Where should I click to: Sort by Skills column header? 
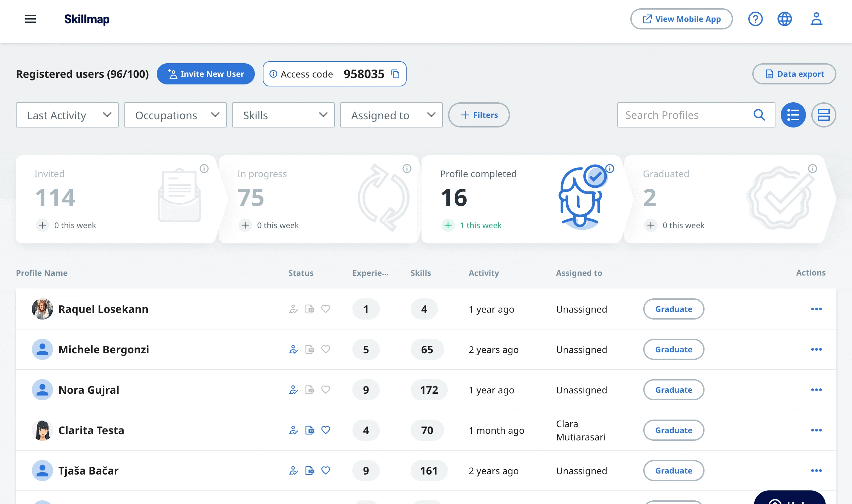point(421,273)
